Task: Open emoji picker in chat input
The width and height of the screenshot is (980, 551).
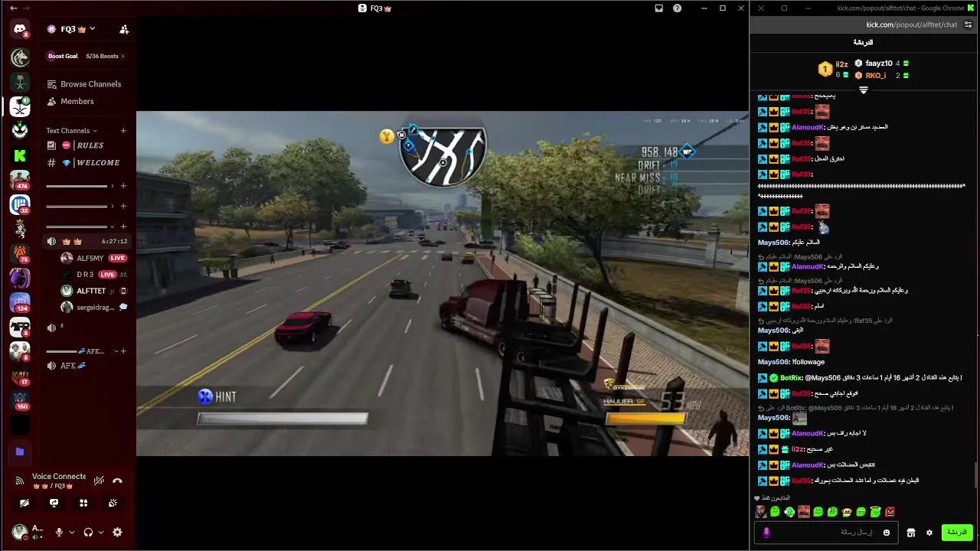Action: (887, 533)
